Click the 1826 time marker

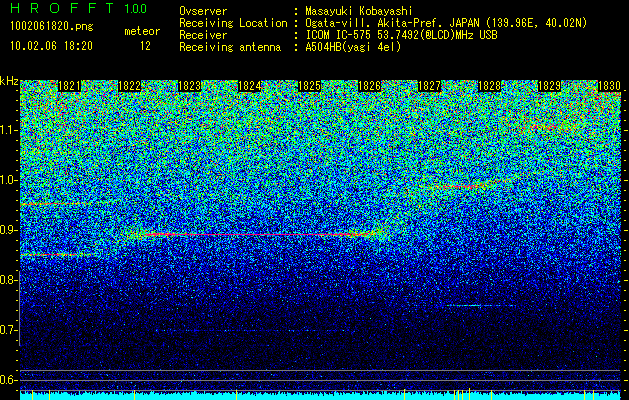(x=369, y=86)
